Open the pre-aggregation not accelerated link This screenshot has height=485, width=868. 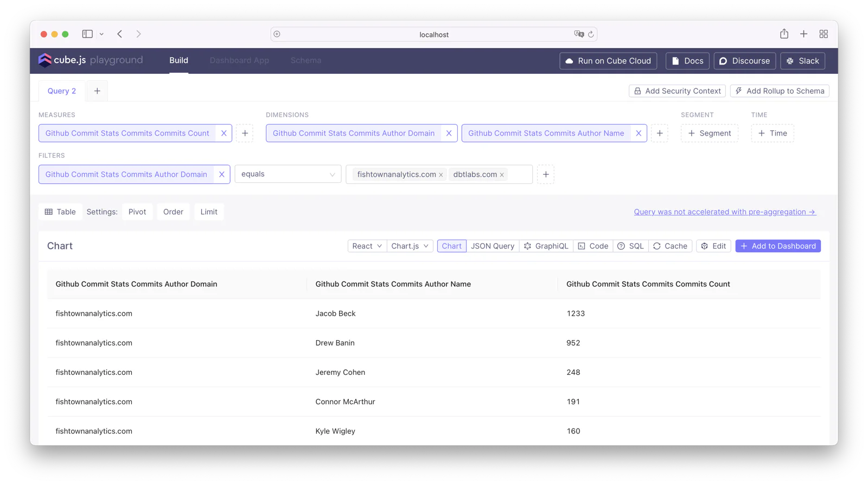(725, 212)
